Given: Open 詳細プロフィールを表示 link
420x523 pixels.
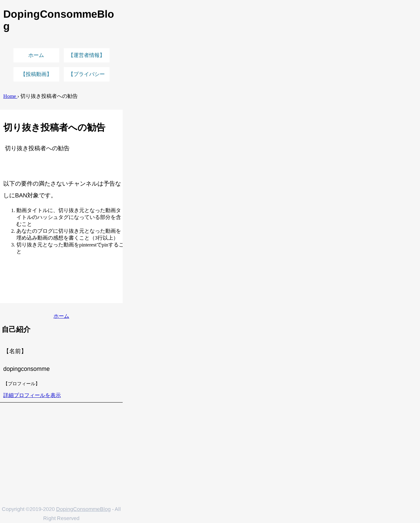Looking at the screenshot, I should click(32, 395).
